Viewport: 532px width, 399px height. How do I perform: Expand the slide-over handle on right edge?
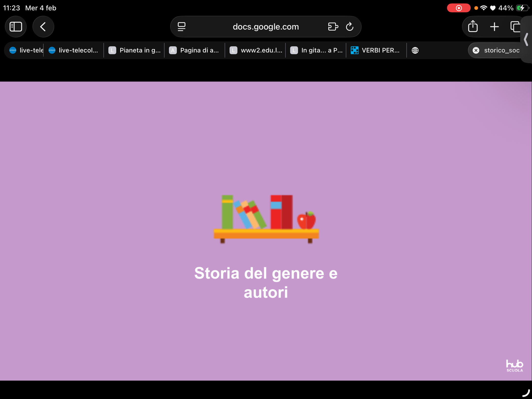[527, 39]
